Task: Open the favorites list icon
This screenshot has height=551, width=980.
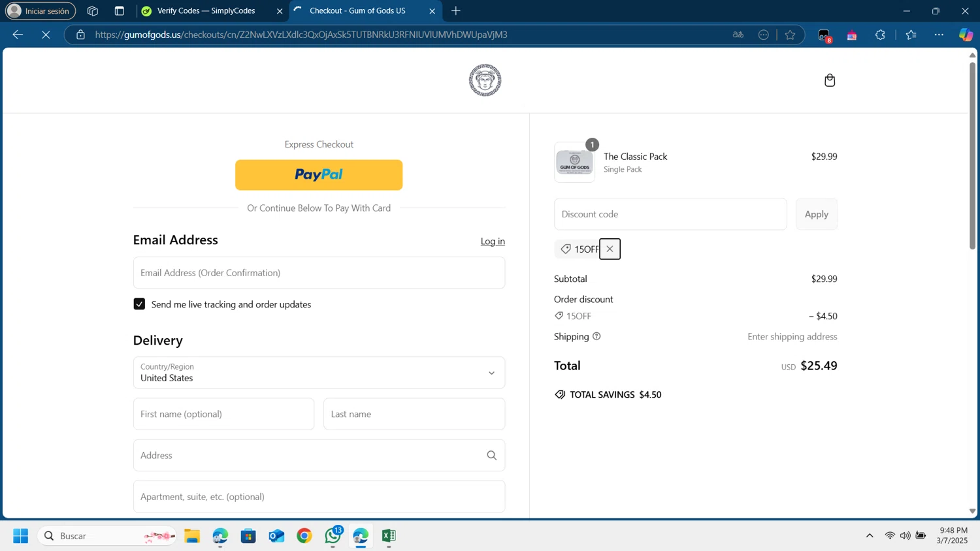Action: [x=911, y=35]
